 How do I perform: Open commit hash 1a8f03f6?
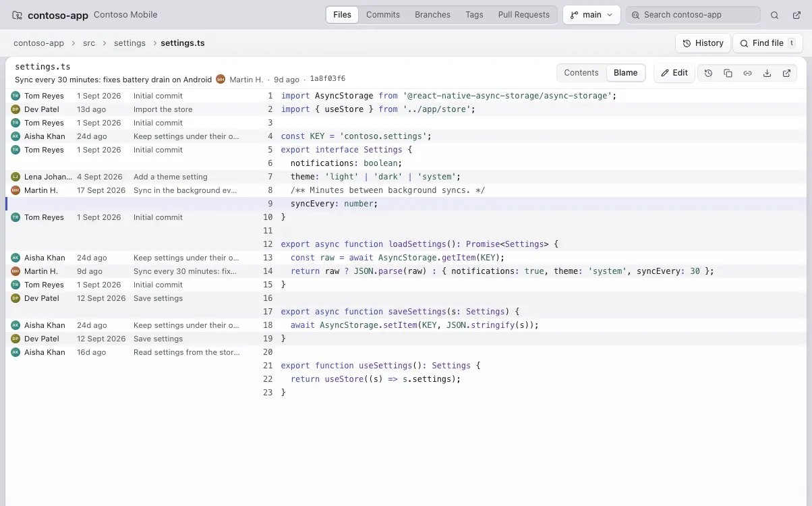click(328, 80)
